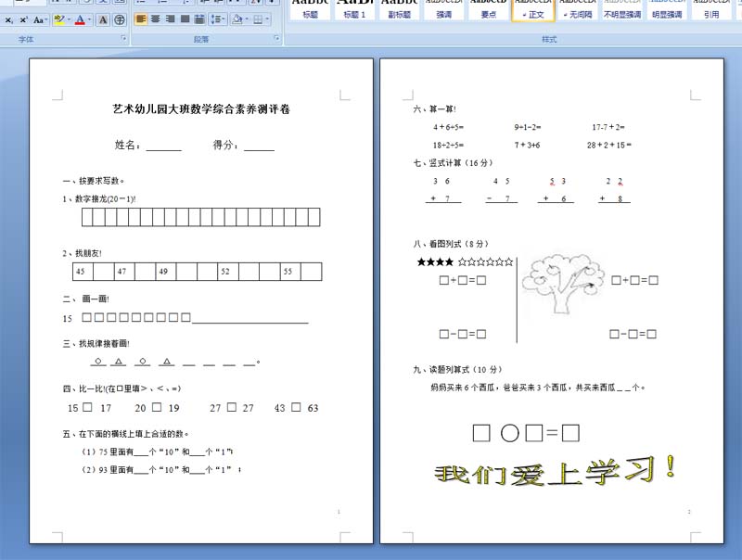Screen dimensions: 742x560
Task: Apply the 强调 style
Action: (443, 9)
